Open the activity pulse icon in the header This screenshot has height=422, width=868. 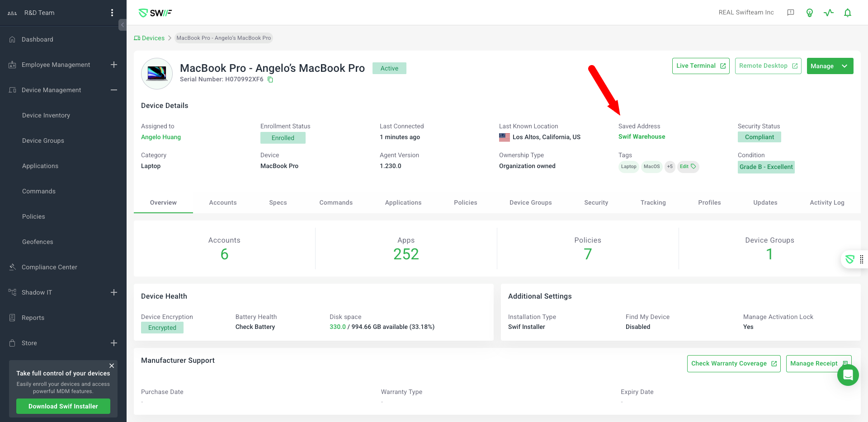[828, 13]
